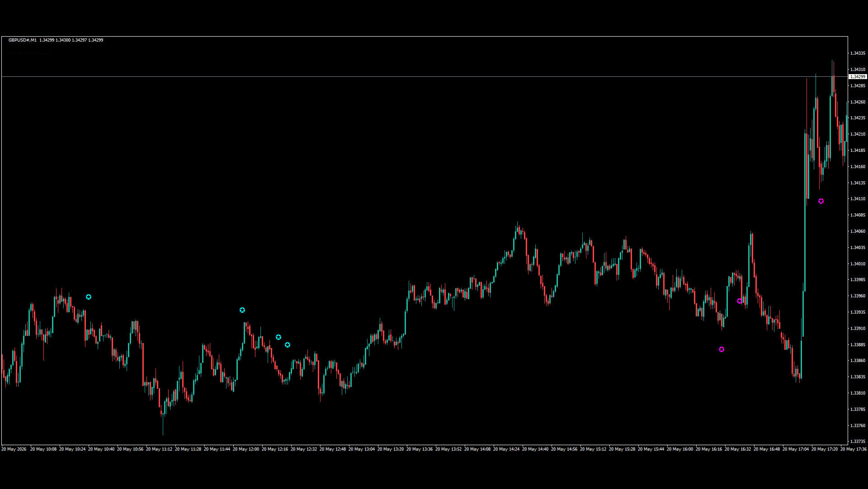Click the cyan star marker above the 10:40 candles

click(89, 297)
